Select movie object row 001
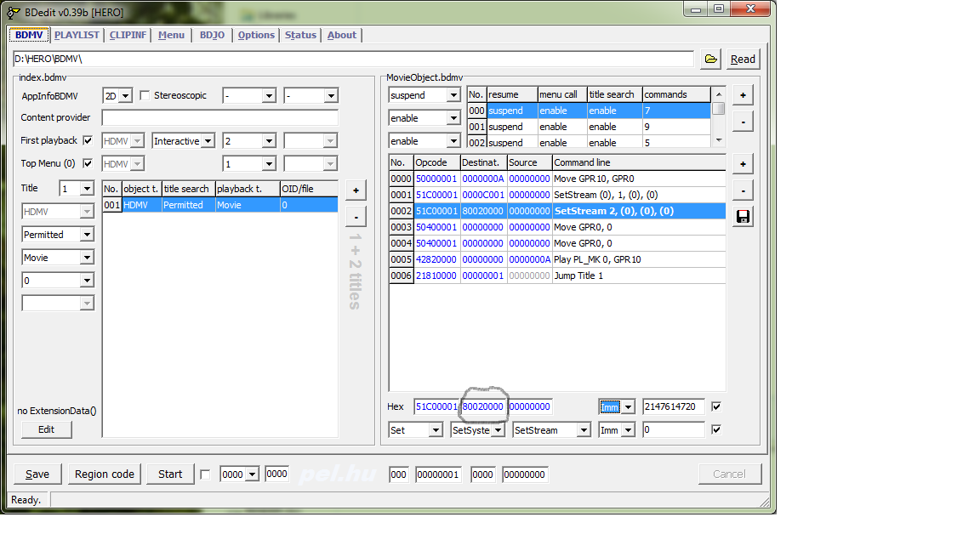This screenshot has height=551, width=980. click(589, 127)
